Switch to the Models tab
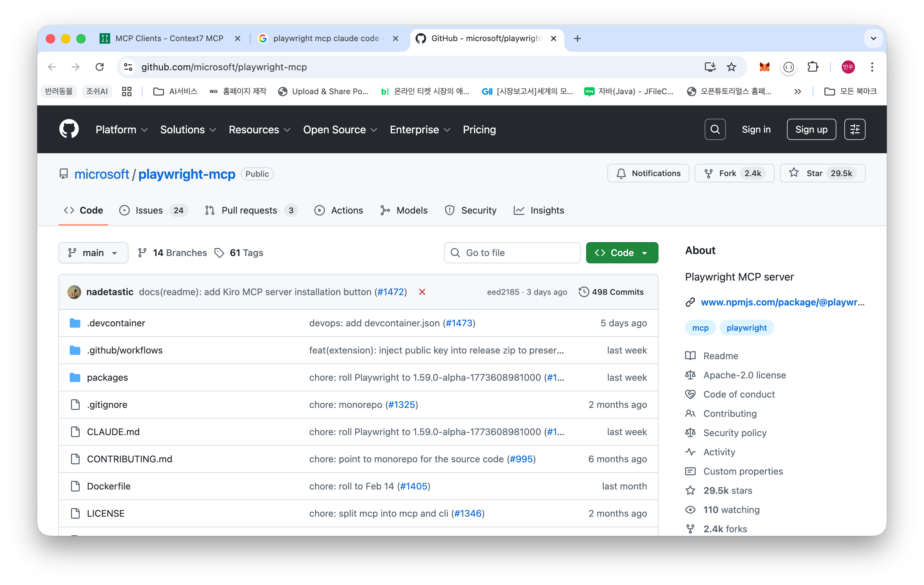The height and width of the screenshot is (585, 924). tap(404, 210)
